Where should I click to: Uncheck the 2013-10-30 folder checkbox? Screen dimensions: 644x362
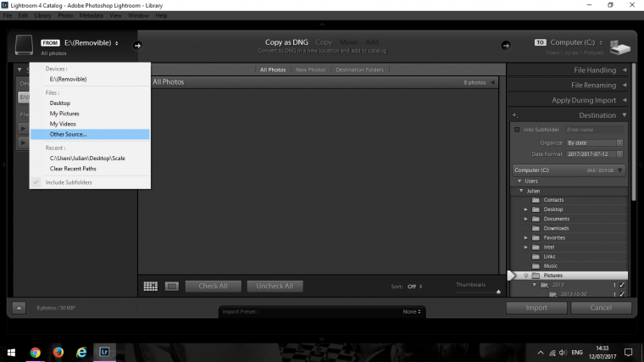[x=622, y=294]
